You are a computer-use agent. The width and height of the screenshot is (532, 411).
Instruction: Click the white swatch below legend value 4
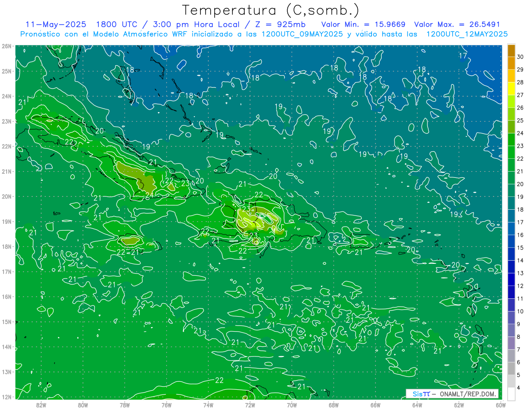(511, 394)
